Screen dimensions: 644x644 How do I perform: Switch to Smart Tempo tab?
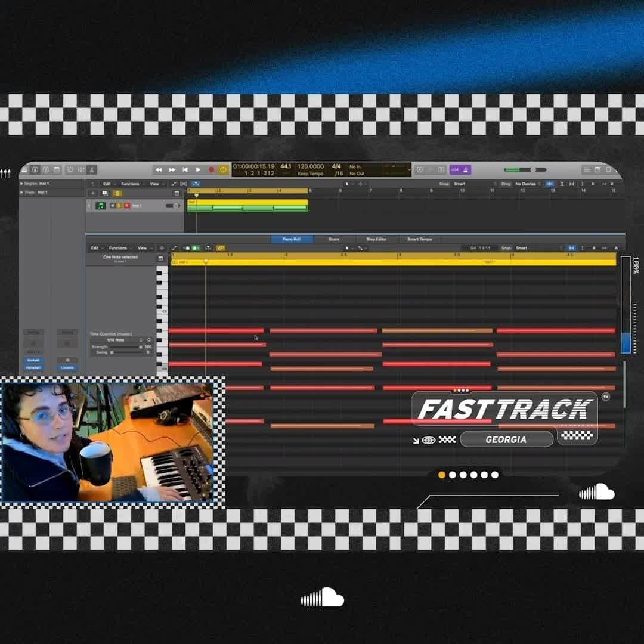click(419, 239)
